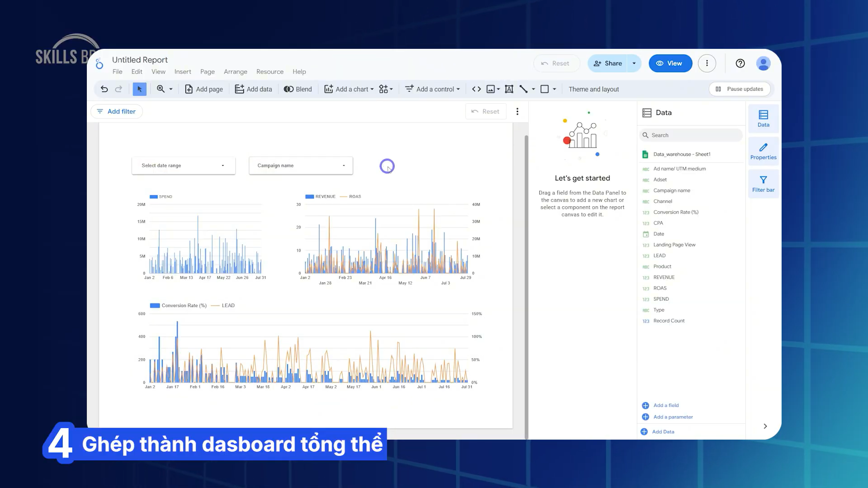Viewport: 868px width, 488px height.
Task: Open the three-dot more options menu
Action: click(707, 63)
